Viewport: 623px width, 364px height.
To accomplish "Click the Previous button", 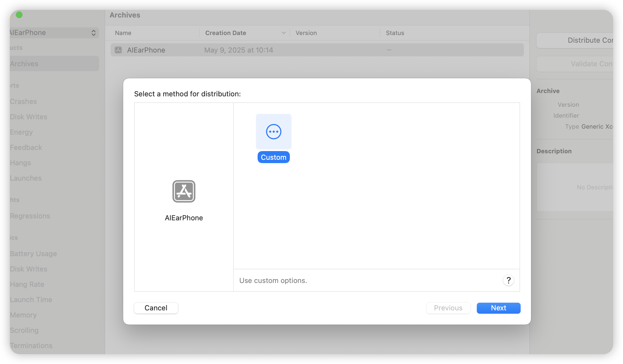I will tap(448, 308).
